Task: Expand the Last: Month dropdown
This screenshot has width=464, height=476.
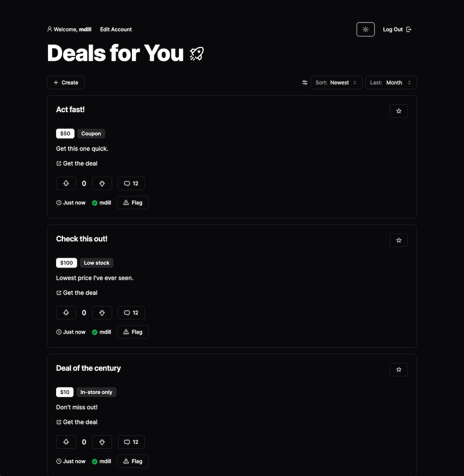Action: (391, 82)
